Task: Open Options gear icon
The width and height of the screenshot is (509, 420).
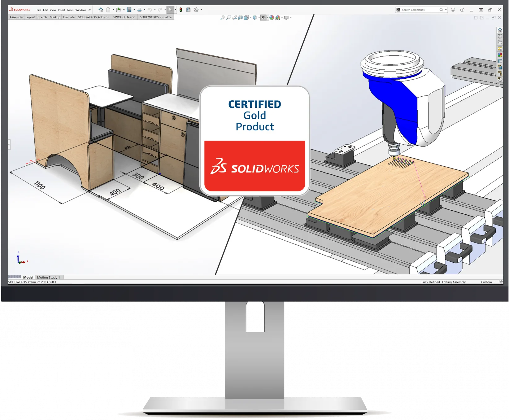Action: click(x=196, y=10)
